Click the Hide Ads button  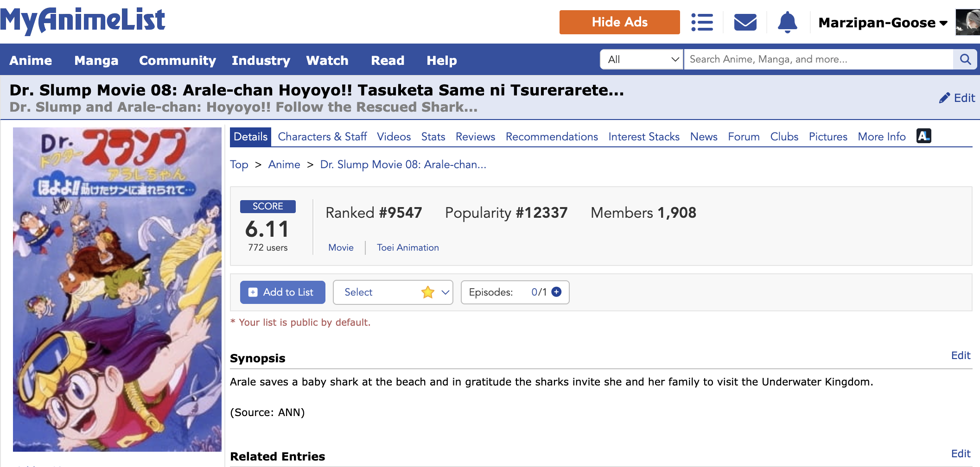coord(620,22)
